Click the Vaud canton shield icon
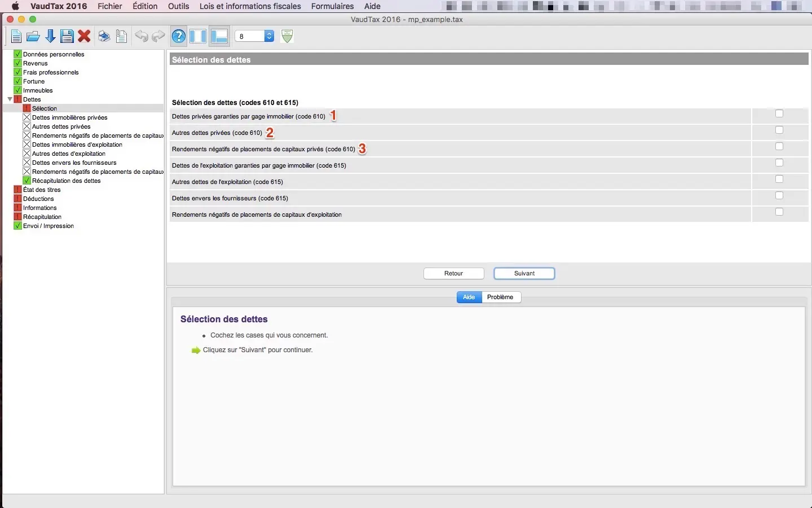The width and height of the screenshot is (812, 508). pos(288,36)
